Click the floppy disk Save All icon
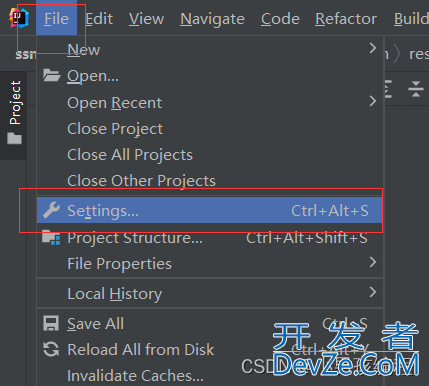Viewport: 429px width, 386px height. [51, 323]
